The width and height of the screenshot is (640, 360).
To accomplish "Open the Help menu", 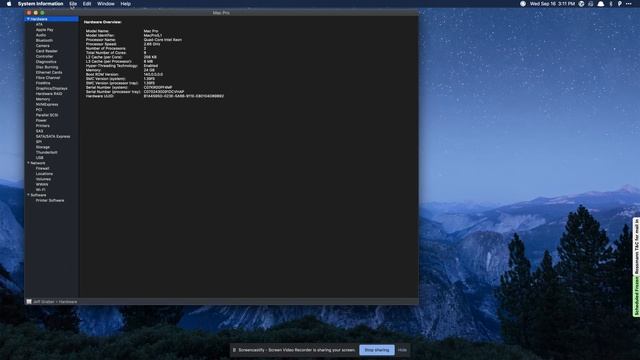I will tap(126, 4).
